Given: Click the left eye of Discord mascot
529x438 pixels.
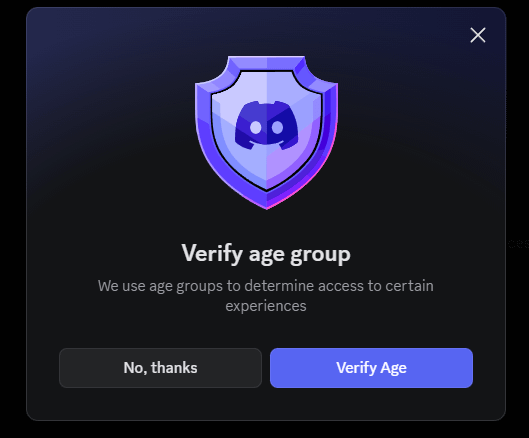Looking at the screenshot, I should tap(256, 128).
